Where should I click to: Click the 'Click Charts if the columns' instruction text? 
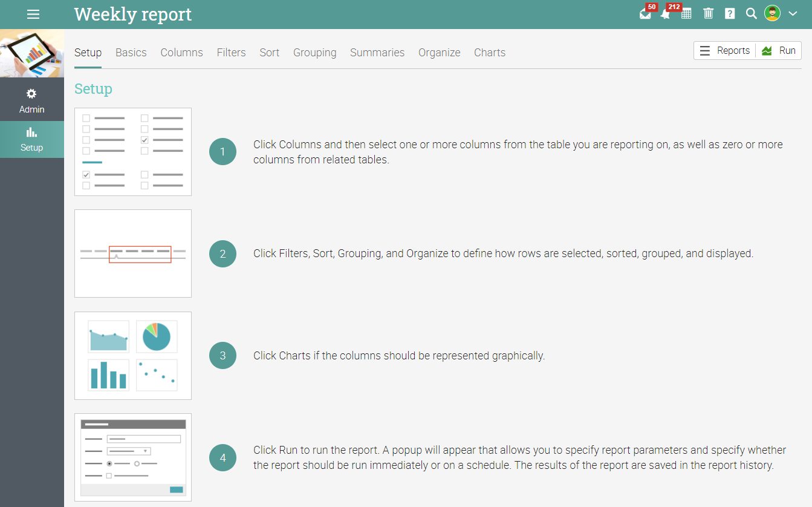(399, 356)
